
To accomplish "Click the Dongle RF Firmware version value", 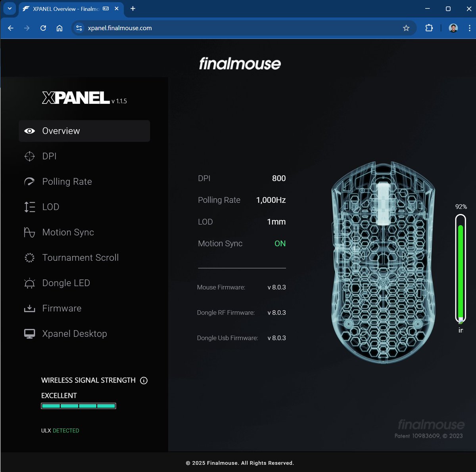I will (x=276, y=313).
